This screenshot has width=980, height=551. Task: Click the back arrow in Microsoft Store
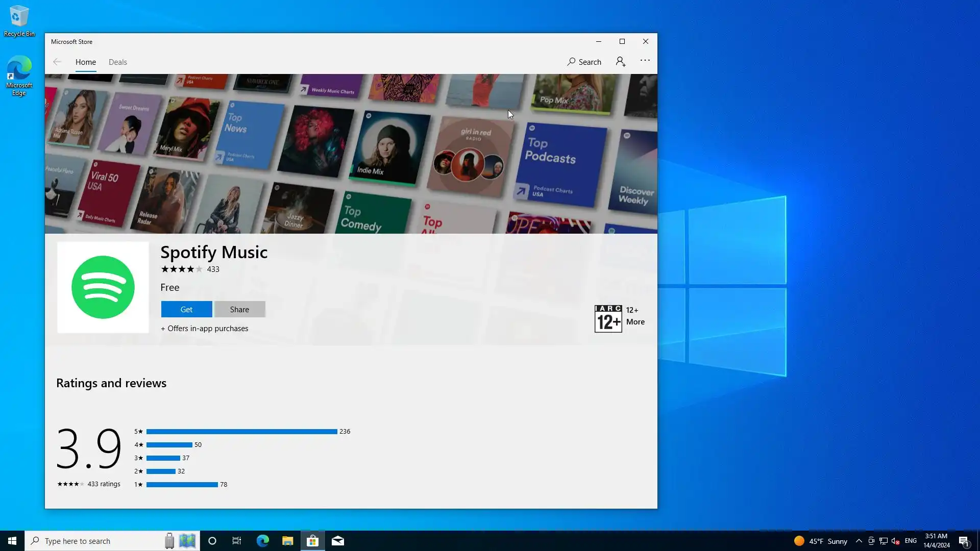57,62
